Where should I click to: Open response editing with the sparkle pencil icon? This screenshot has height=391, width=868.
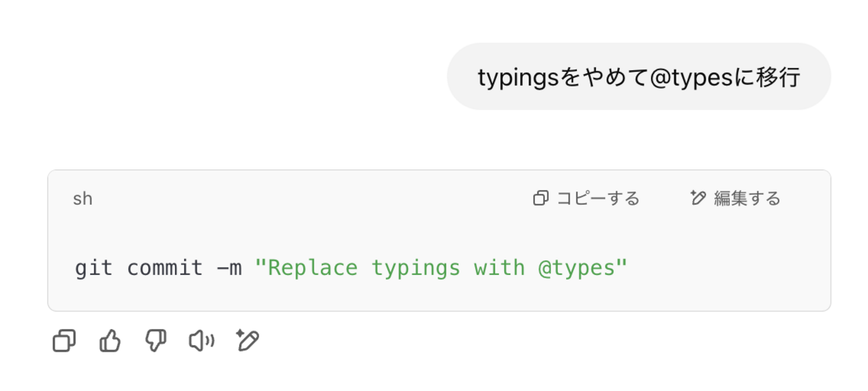coord(247,340)
